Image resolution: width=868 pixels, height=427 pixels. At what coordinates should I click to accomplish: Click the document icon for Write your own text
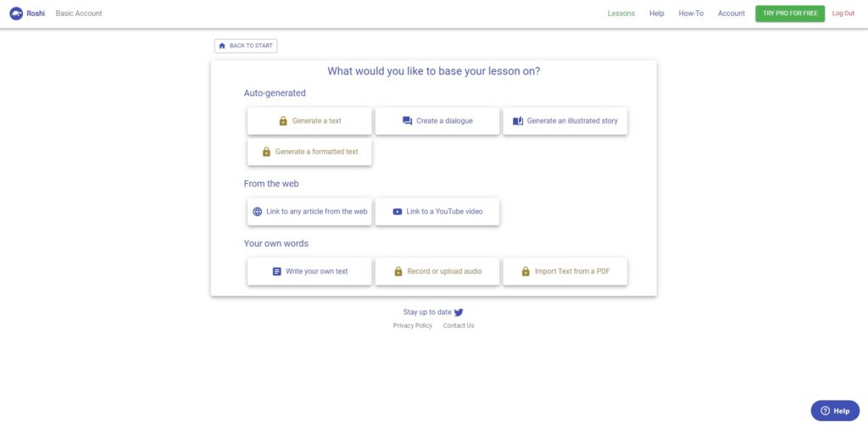tap(276, 272)
